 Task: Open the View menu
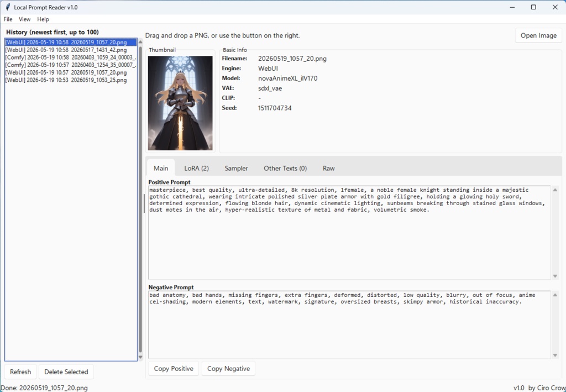coord(24,19)
